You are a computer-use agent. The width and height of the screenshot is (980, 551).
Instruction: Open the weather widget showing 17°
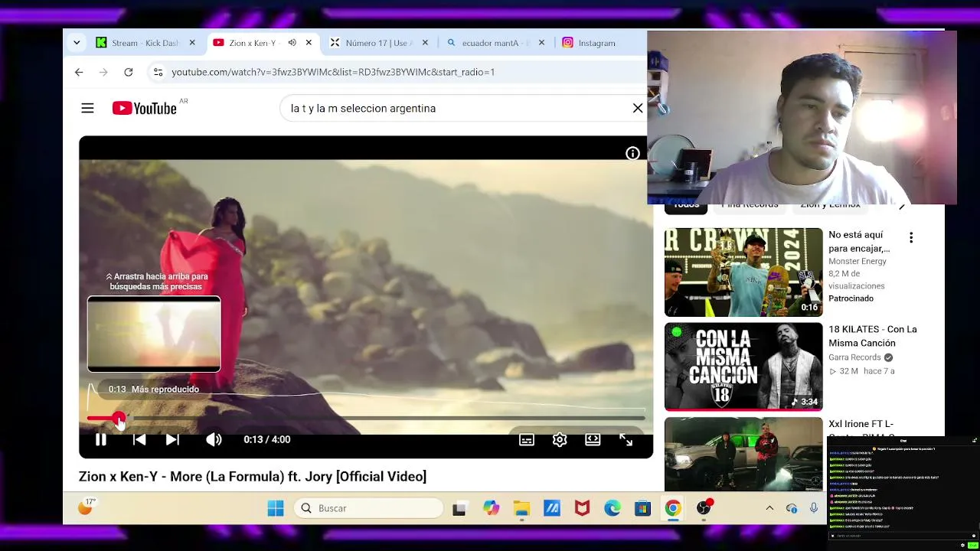(87, 507)
